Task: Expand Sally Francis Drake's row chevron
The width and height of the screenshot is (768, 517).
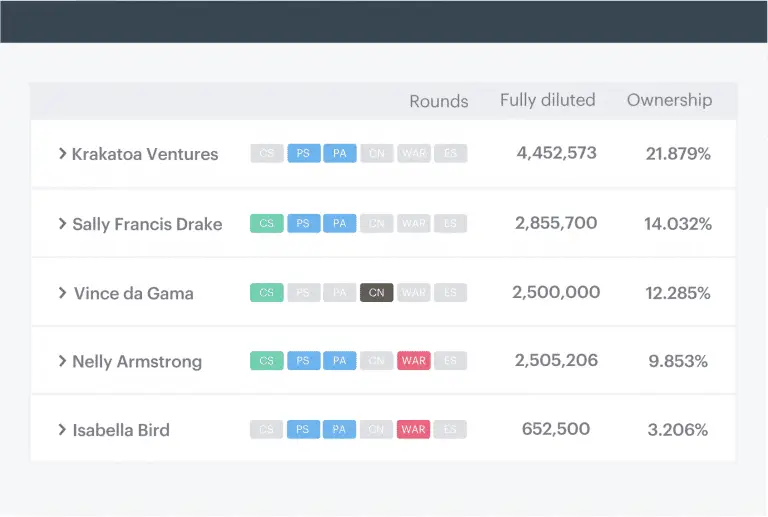Action: click(x=62, y=224)
